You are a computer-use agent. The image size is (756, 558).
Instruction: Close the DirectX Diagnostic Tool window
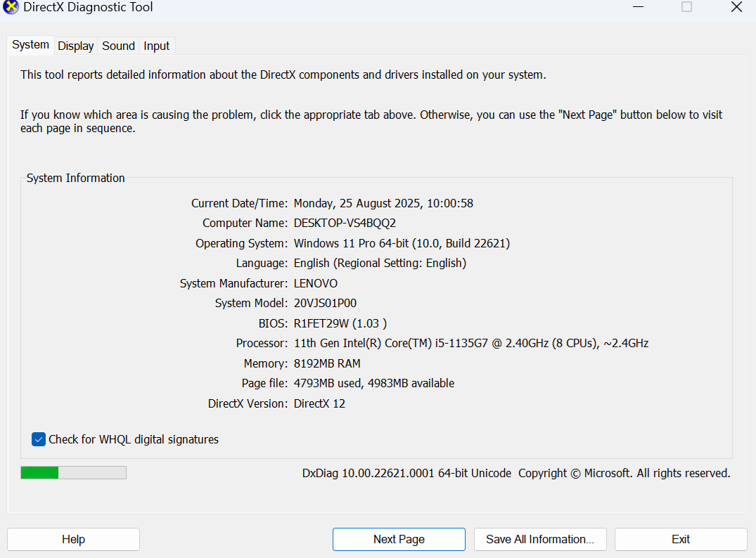(736, 7)
